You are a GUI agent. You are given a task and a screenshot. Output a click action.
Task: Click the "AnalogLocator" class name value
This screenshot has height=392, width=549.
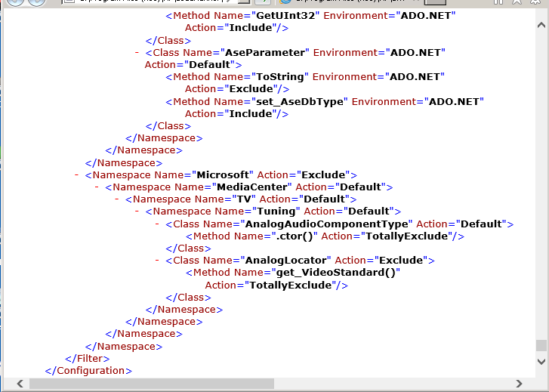coord(286,261)
